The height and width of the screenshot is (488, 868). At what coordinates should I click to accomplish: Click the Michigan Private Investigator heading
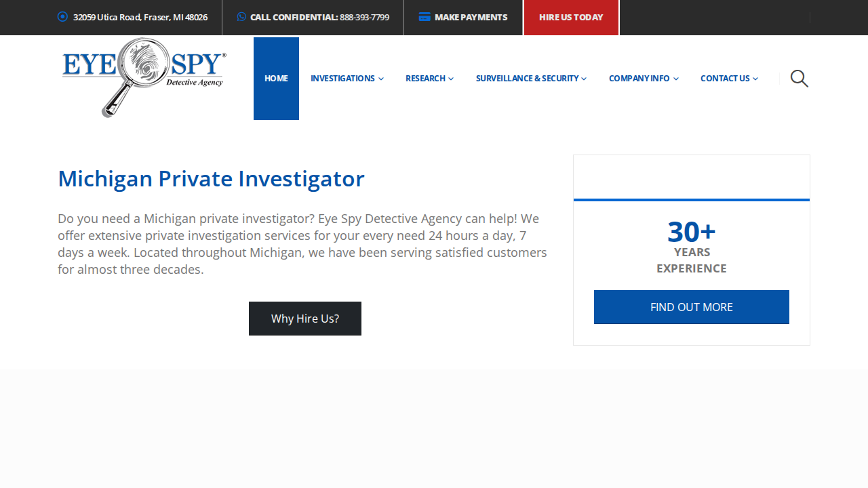[x=211, y=179]
